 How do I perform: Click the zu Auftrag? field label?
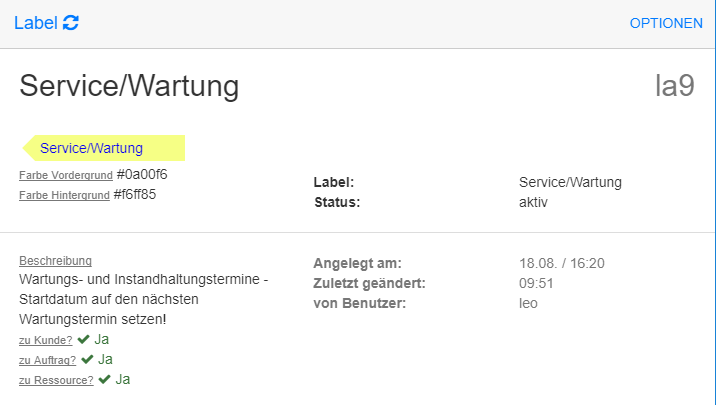point(47,361)
